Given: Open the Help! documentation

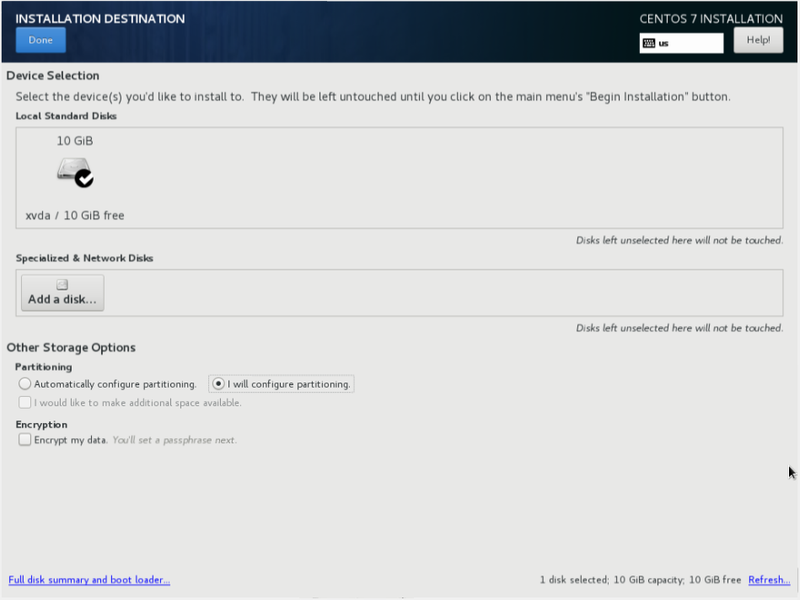Looking at the screenshot, I should (x=758, y=40).
